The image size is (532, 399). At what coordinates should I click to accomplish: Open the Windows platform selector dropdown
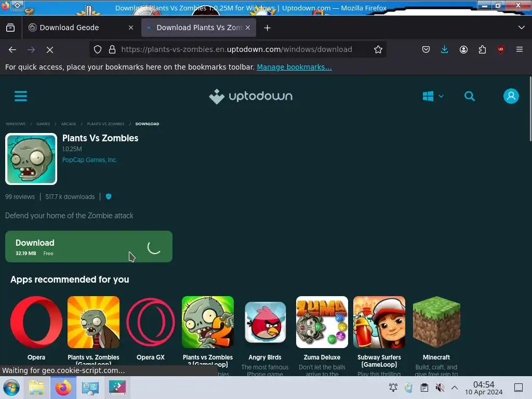[433, 96]
